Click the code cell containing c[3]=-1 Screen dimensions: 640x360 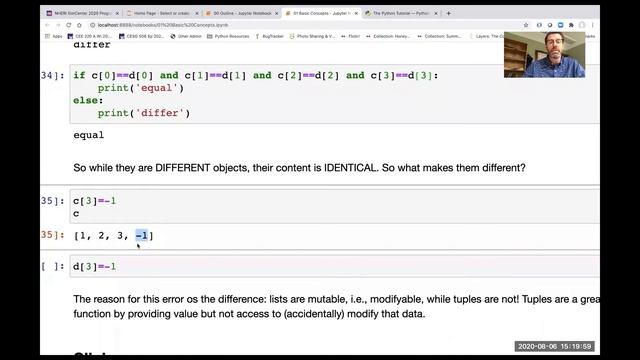pos(335,207)
